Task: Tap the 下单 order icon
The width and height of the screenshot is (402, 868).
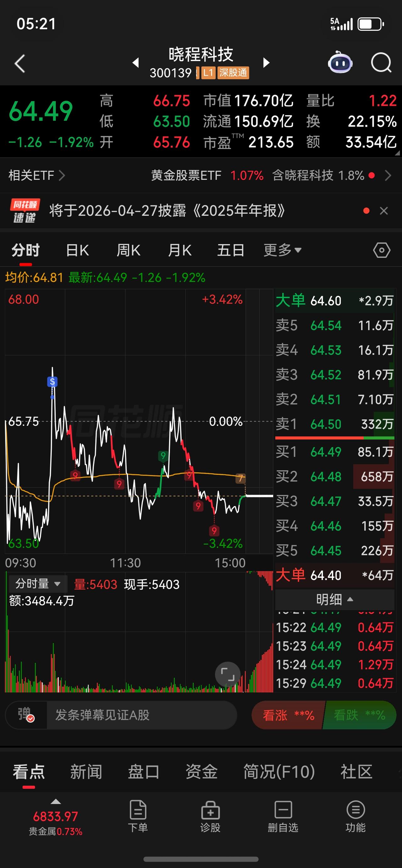Action: pyautogui.click(x=138, y=816)
